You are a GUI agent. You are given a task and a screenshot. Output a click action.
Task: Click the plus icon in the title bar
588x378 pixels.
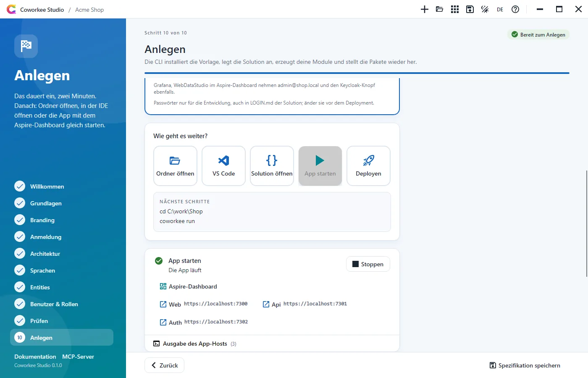(425, 9)
